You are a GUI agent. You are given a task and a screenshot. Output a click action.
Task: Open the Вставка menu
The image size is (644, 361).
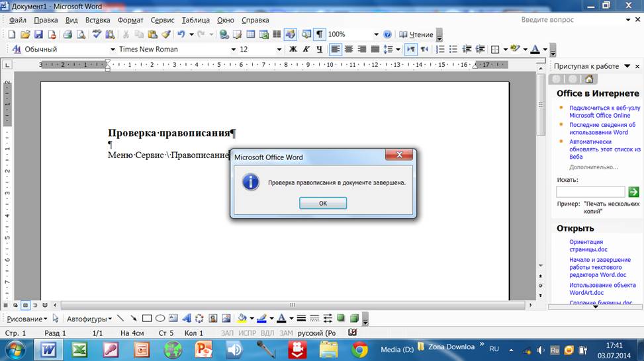pyautogui.click(x=97, y=20)
